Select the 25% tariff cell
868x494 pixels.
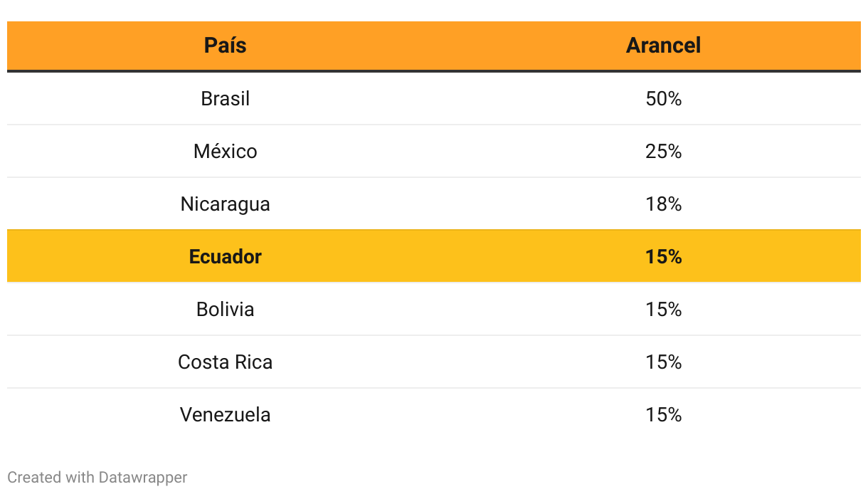click(x=663, y=151)
